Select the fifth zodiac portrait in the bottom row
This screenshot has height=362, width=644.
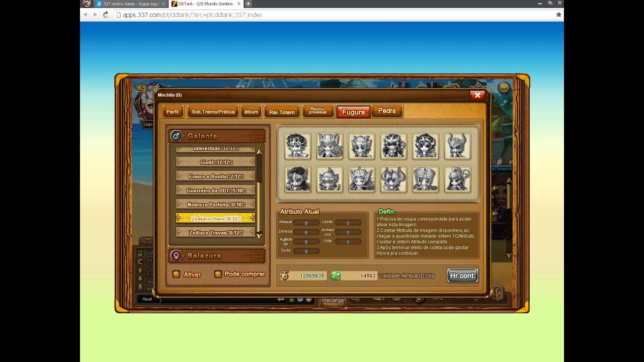tap(426, 179)
